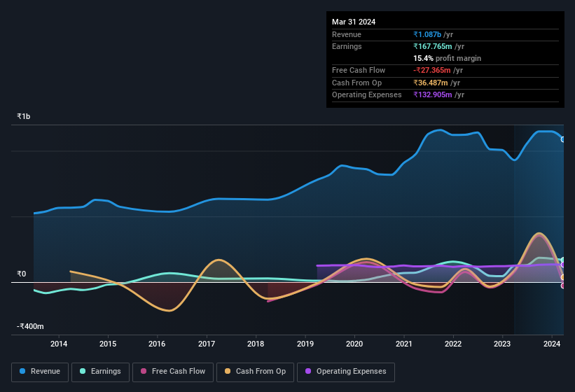Click the pink Free Cash Flow endpoint marker
This screenshot has height=392, width=575.
[563, 286]
